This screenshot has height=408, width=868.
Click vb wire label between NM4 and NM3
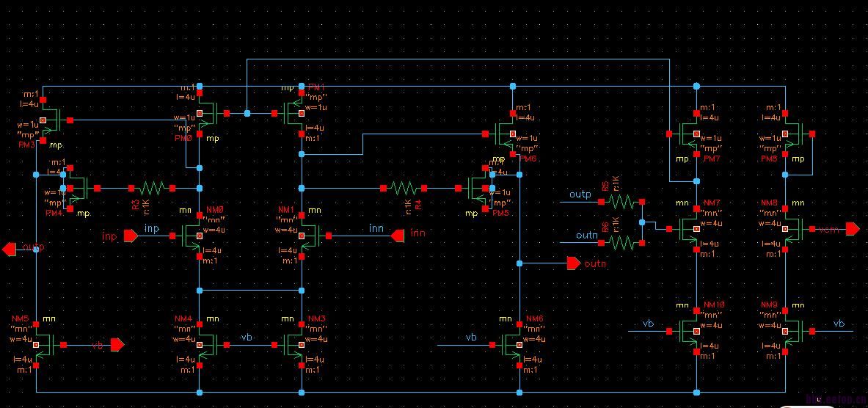pos(247,338)
